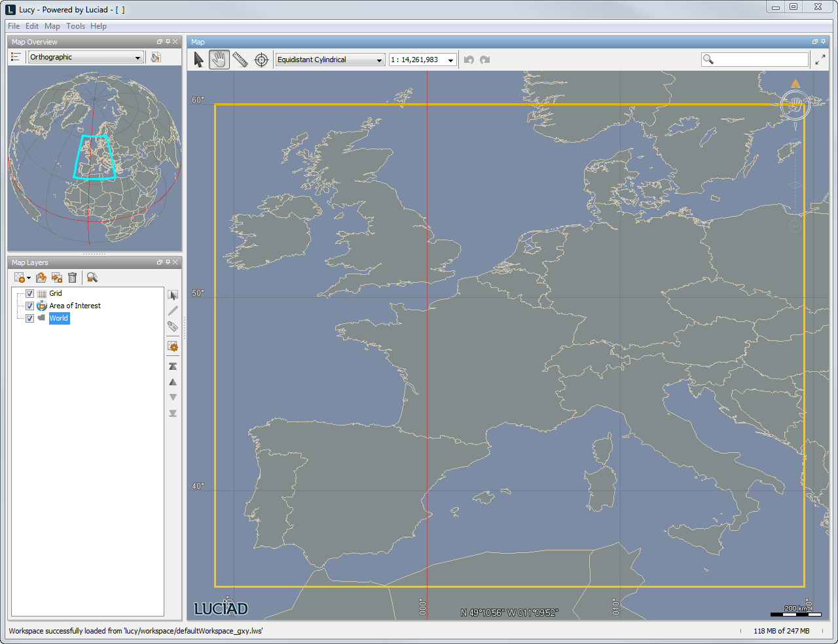Undock the Map Layers panel

coord(159,262)
